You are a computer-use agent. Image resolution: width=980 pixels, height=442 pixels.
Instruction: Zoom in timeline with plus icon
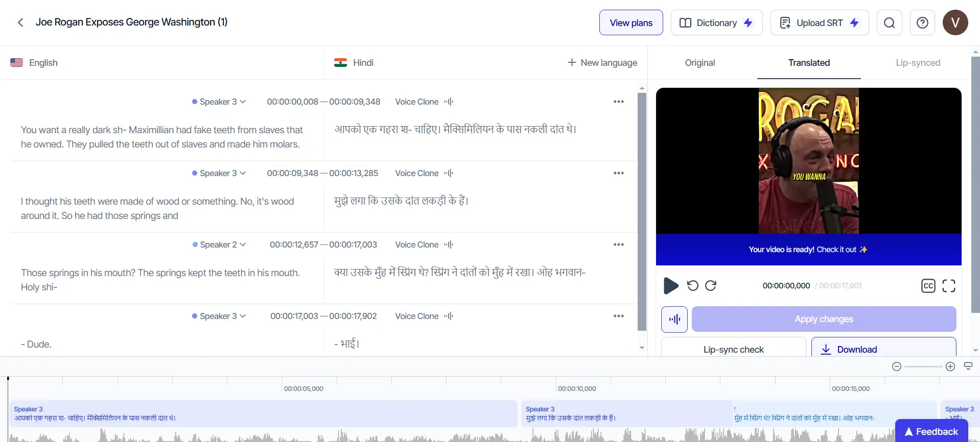(950, 366)
